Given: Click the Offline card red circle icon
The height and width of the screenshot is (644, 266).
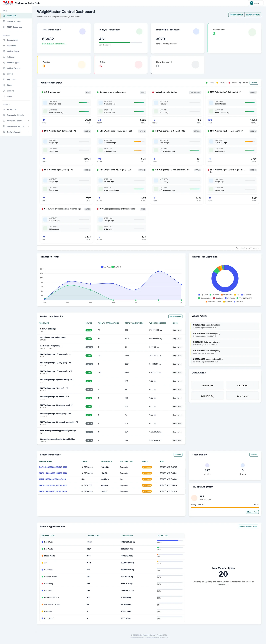Looking at the screenshot, I should [x=138, y=65].
